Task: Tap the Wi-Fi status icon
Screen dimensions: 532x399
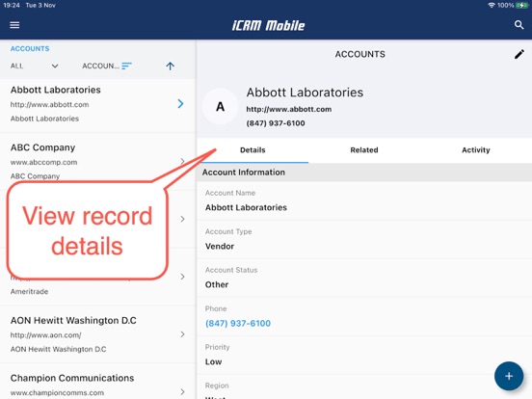Action: (491, 5)
